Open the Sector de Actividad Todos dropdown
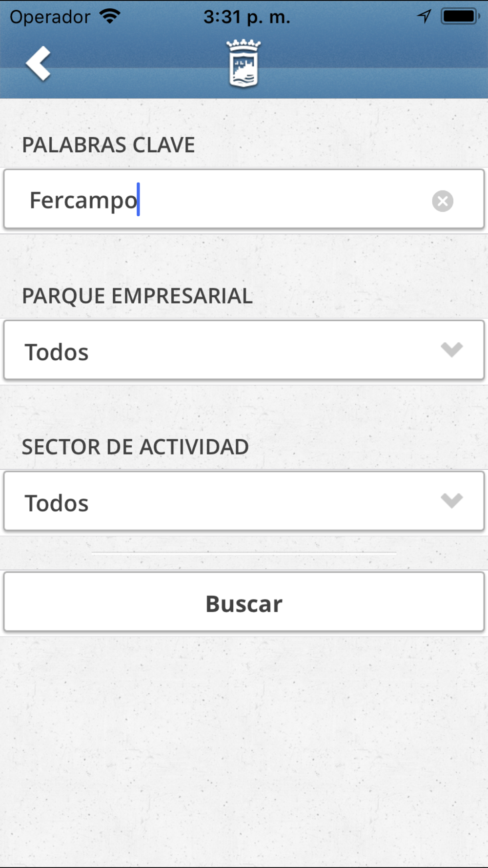Viewport: 488px width, 868px height. tap(244, 501)
